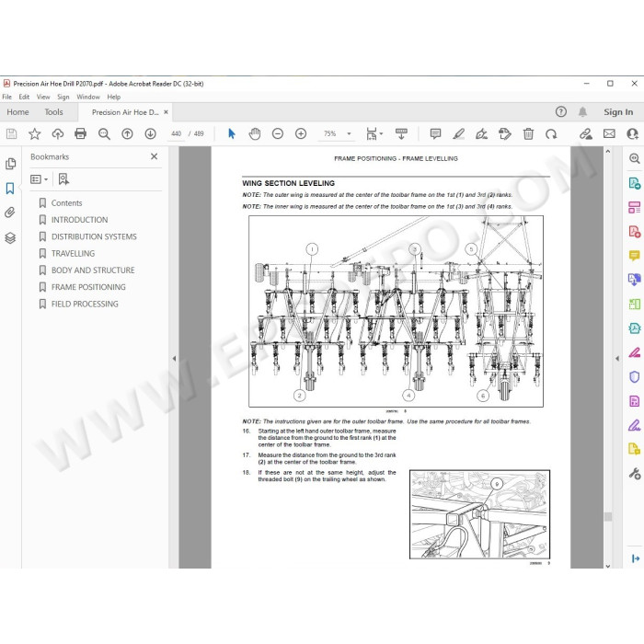Open the layers panel

tap(10, 237)
